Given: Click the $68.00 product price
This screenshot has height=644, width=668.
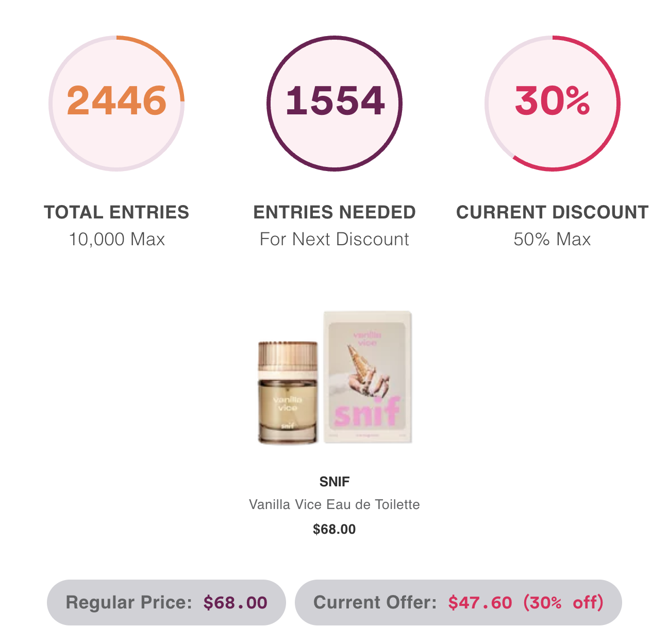Looking at the screenshot, I should [335, 529].
